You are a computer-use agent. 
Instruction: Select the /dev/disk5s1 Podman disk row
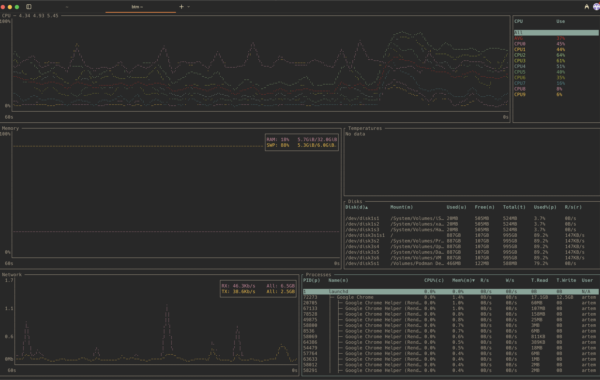pyautogui.click(x=471, y=263)
